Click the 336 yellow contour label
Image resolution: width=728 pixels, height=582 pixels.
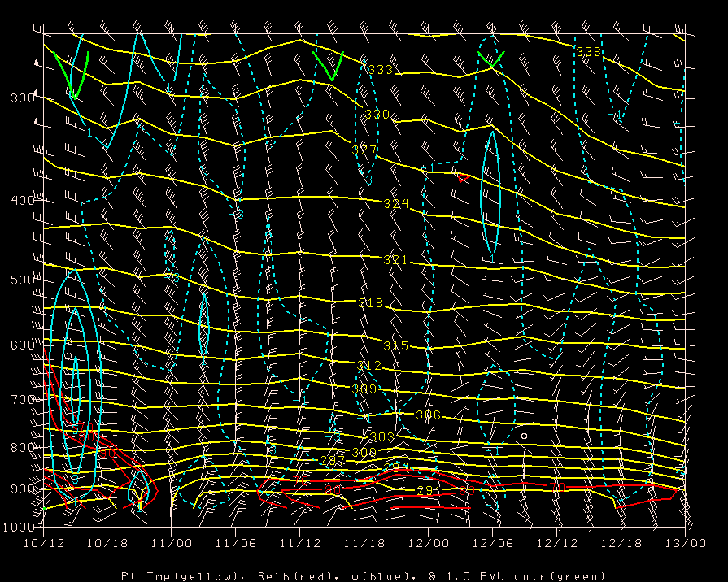(587, 51)
